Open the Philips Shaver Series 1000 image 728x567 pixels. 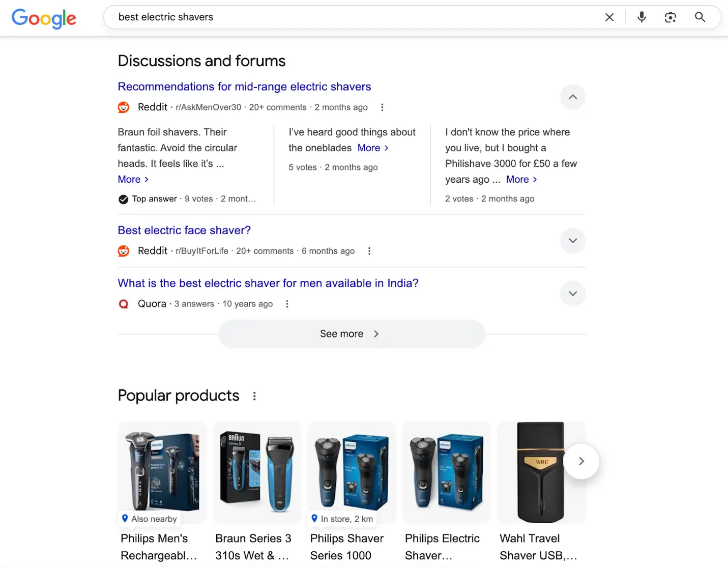pos(352,471)
